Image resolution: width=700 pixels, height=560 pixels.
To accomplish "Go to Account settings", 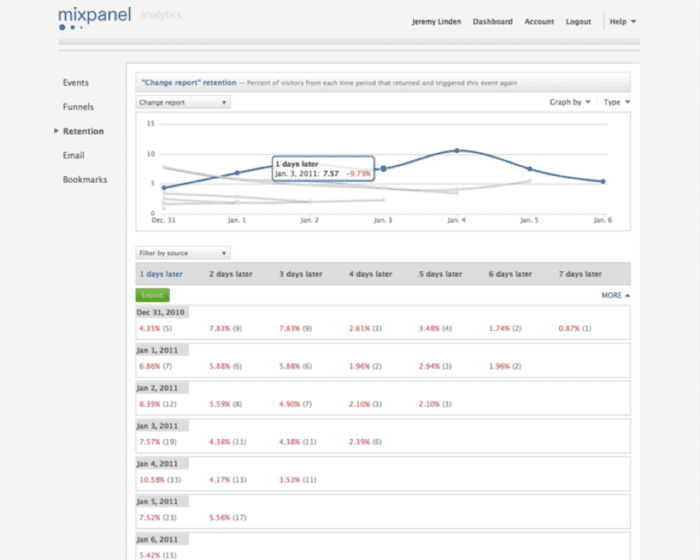I will tap(539, 22).
